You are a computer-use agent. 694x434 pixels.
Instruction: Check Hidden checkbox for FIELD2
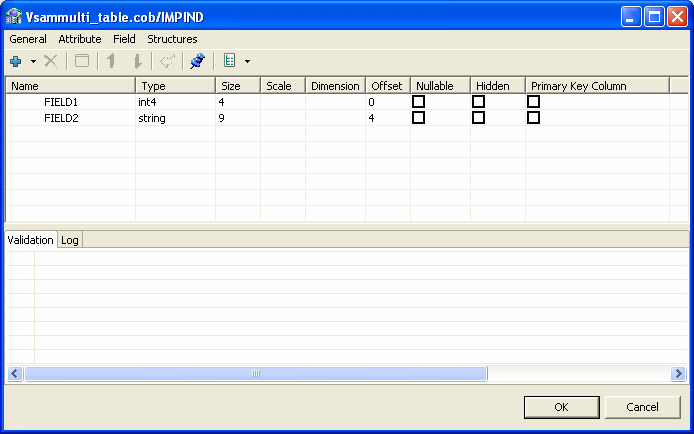pos(479,118)
